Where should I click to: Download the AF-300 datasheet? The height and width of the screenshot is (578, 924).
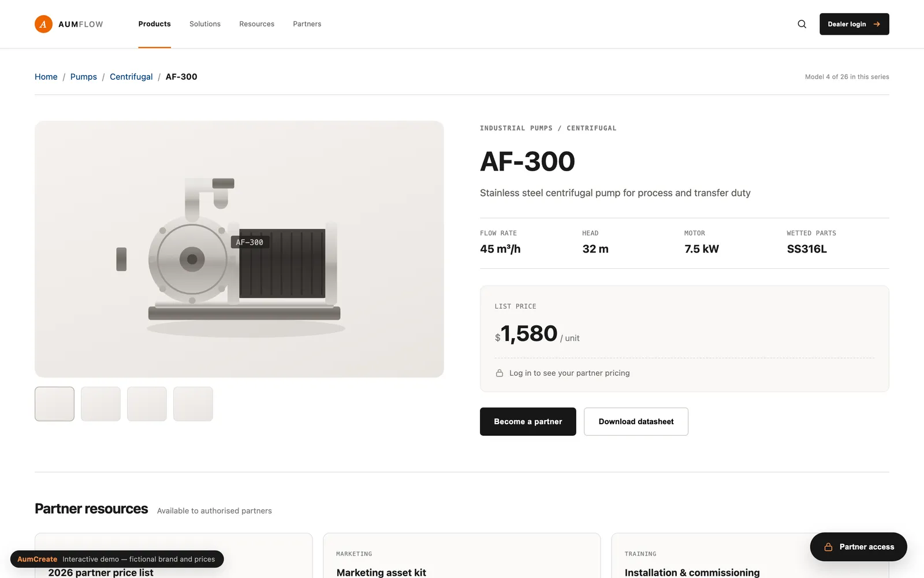pos(636,421)
